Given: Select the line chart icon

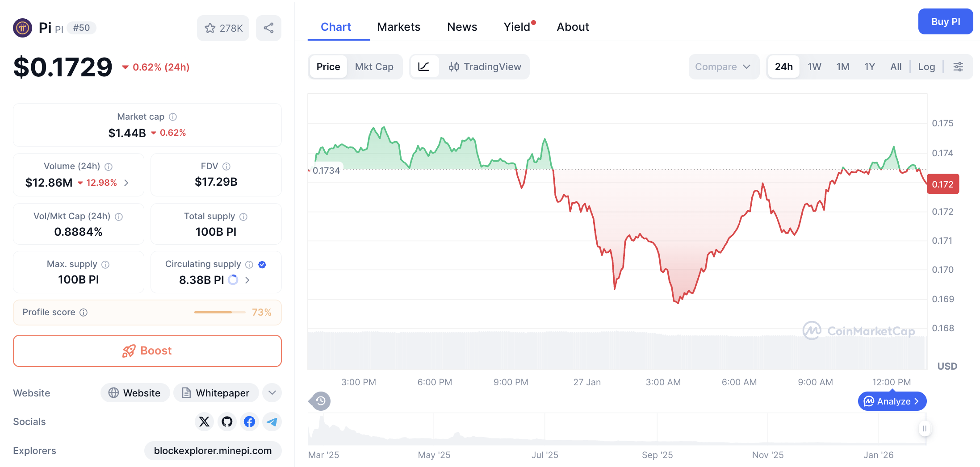Looking at the screenshot, I should 424,67.
